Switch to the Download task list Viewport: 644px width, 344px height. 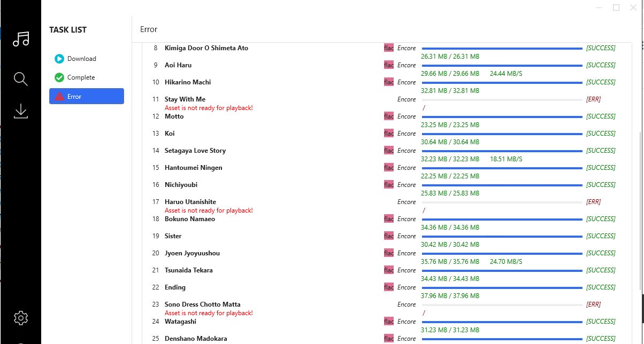point(83,59)
